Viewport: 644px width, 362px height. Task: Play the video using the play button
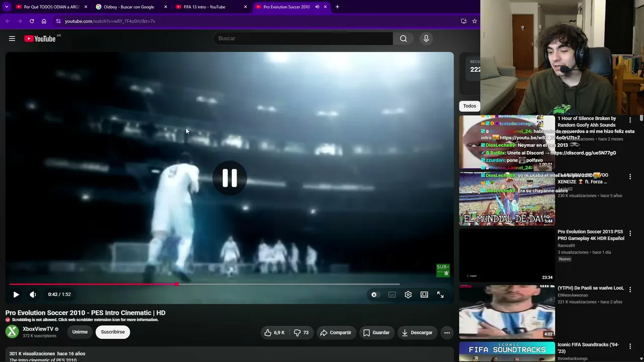[x=16, y=295]
